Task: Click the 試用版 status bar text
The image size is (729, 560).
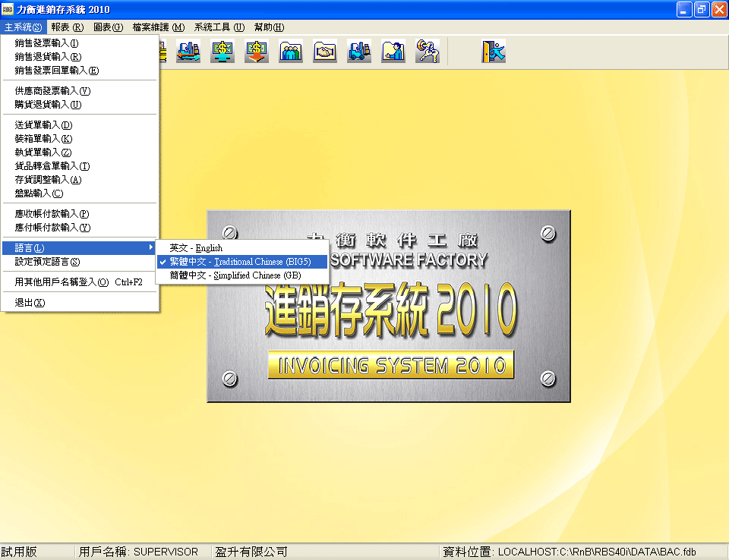Action: pos(19,552)
